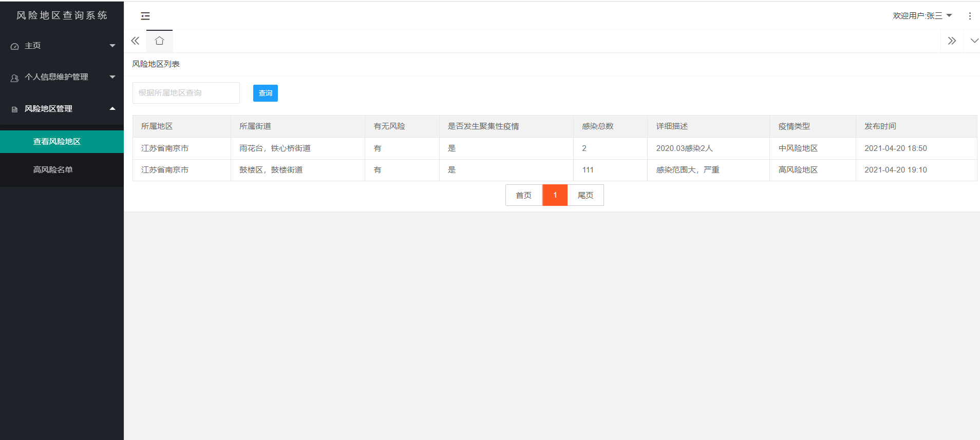Expand 个人信息维护管理 menu arrow
Screen dimensions: 980x440
point(112,77)
